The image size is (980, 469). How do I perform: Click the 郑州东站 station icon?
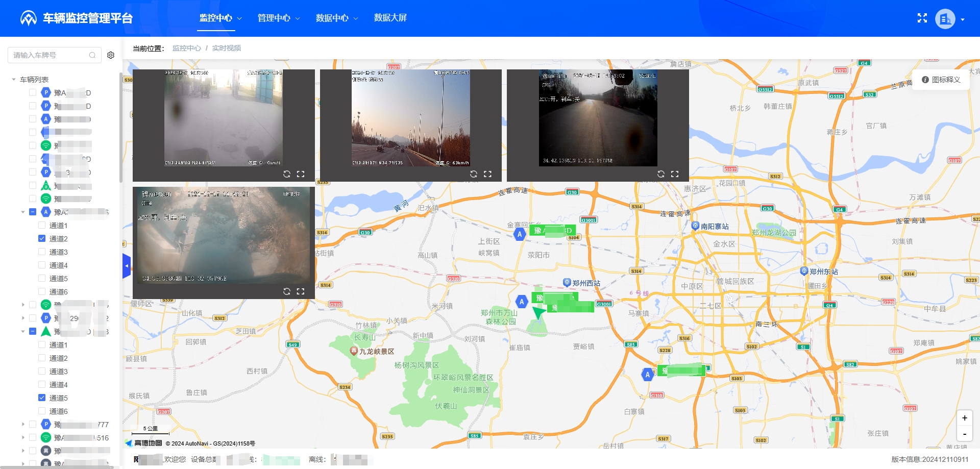(804, 271)
